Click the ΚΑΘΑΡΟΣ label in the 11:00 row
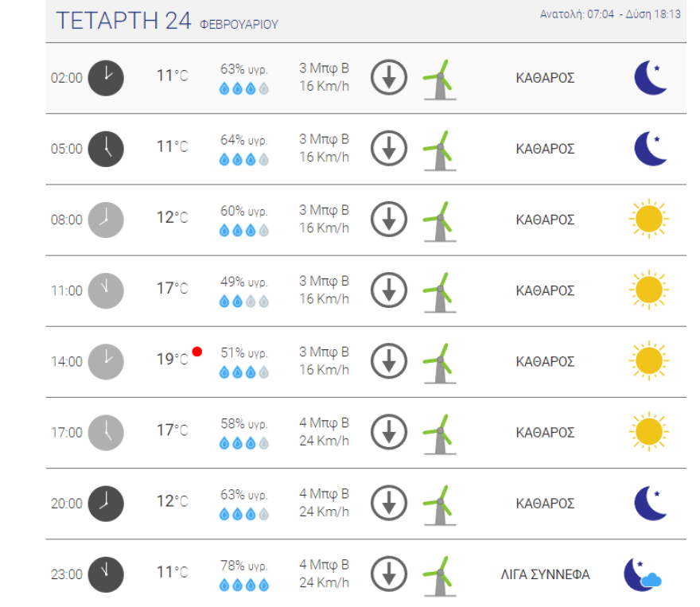The image size is (700, 607). click(x=545, y=291)
